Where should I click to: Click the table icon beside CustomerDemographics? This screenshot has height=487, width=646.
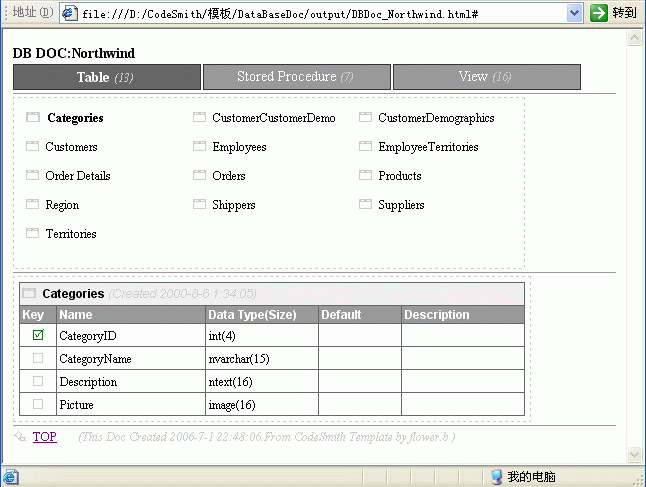point(365,117)
